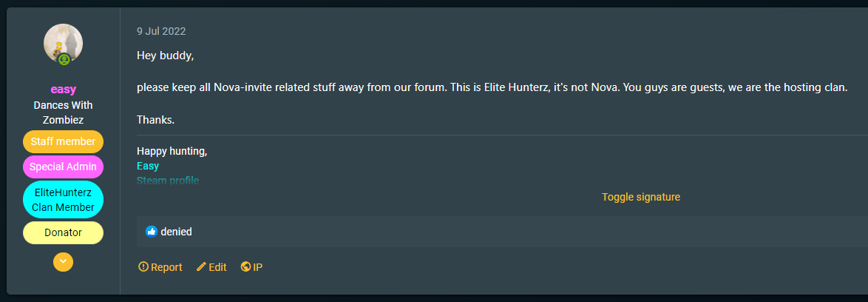Click the green online status badge
Screen dimensions: 868x302
point(64,59)
